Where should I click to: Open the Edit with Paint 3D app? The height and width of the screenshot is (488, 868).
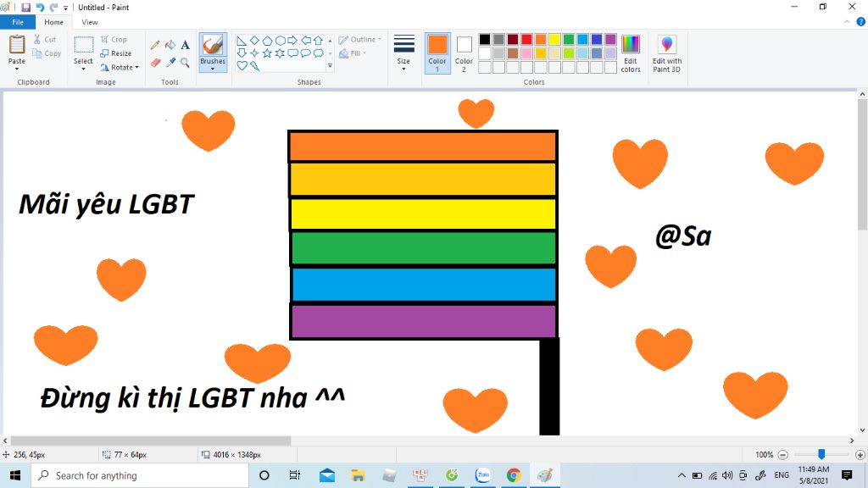tap(666, 53)
